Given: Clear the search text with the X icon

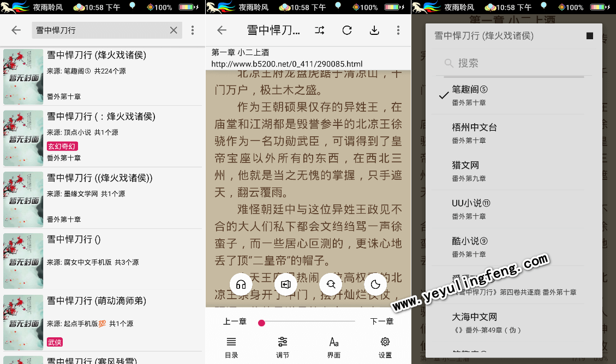Looking at the screenshot, I should click(174, 30).
